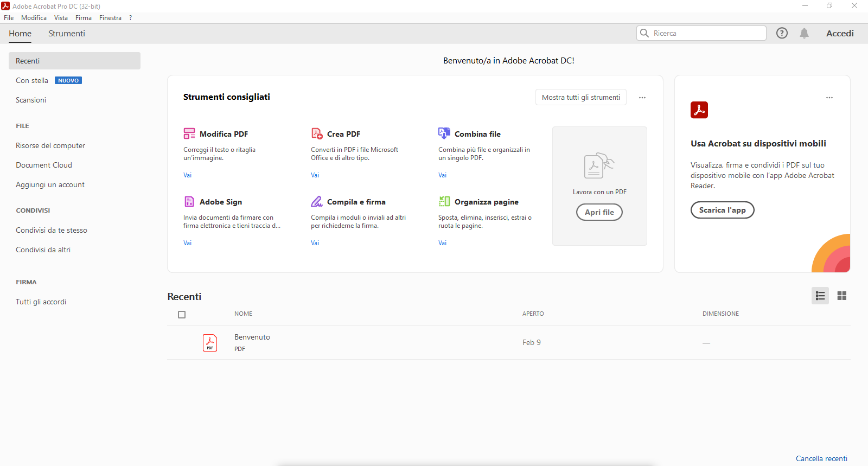Open the Vista menu
Screen dimensions: 868x466
coord(61,18)
